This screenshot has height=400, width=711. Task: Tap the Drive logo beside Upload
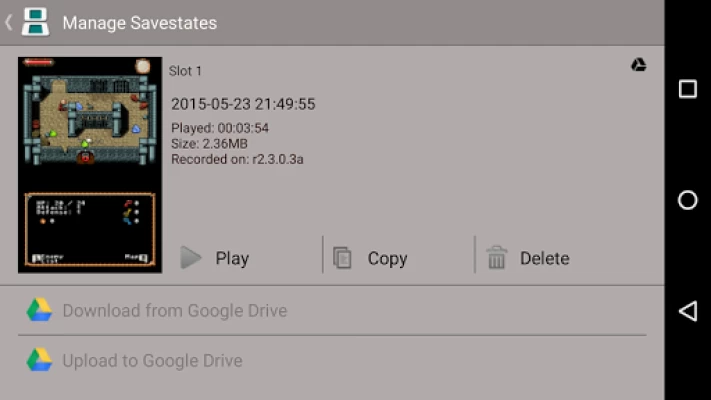[39, 360]
